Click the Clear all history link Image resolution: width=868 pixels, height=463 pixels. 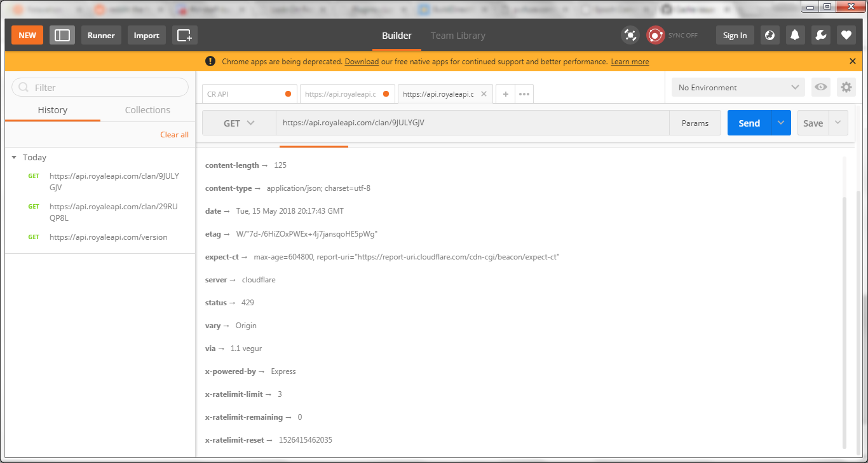coord(174,134)
